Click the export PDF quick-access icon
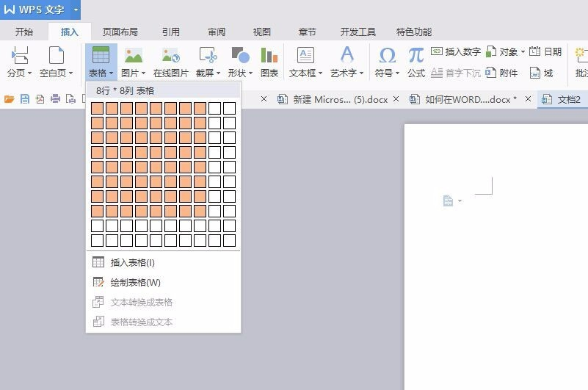This screenshot has height=390, width=588. [40, 99]
